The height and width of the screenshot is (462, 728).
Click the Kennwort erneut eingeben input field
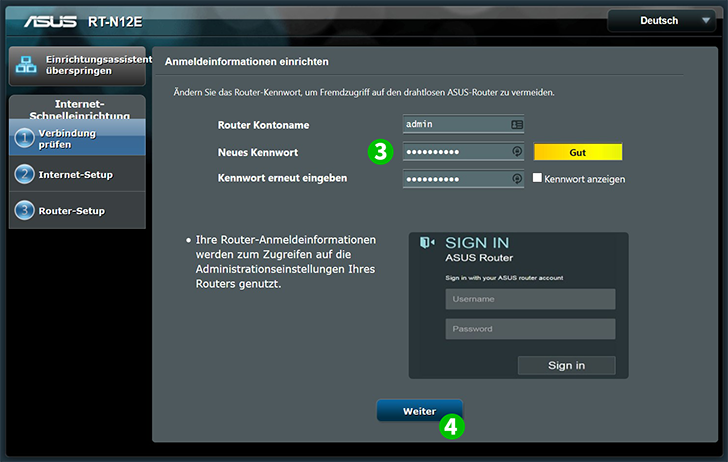[463, 179]
